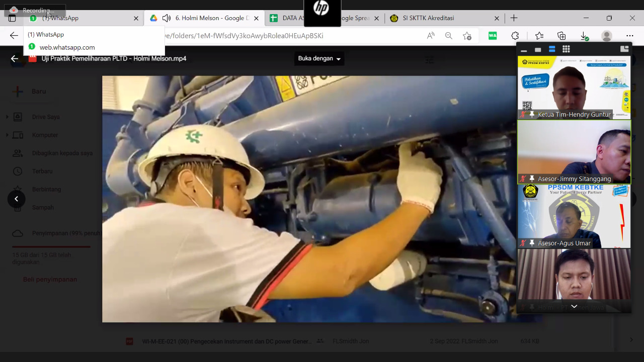The height and width of the screenshot is (362, 644).
Task: Switch to the Holmi Melson Google Drive tab
Action: pyautogui.click(x=204, y=18)
